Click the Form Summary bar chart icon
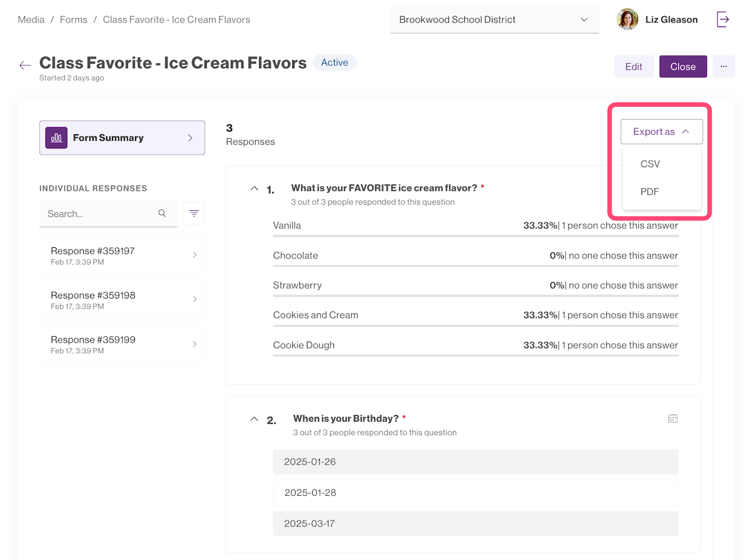The width and height of the screenshot is (754, 560). click(x=57, y=138)
